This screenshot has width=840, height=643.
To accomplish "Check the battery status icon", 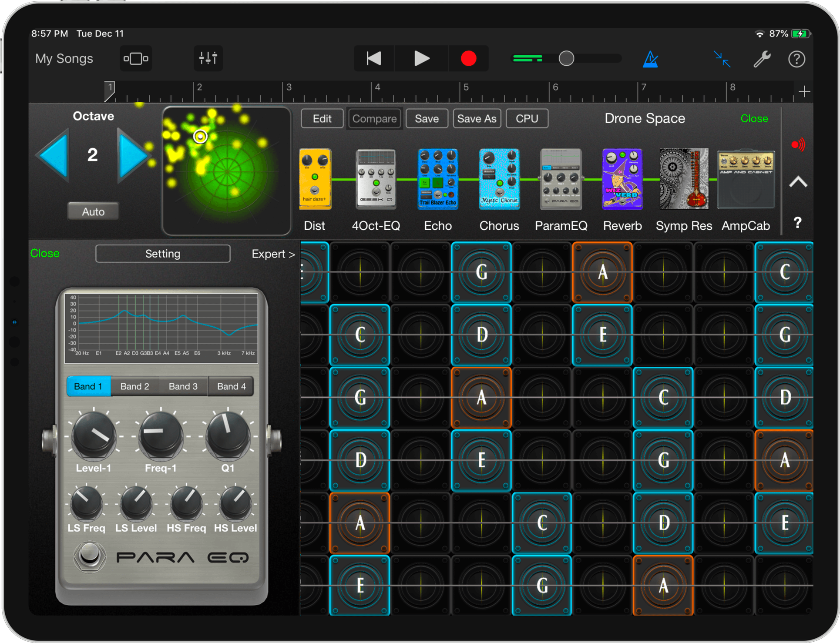I will pyautogui.click(x=800, y=33).
